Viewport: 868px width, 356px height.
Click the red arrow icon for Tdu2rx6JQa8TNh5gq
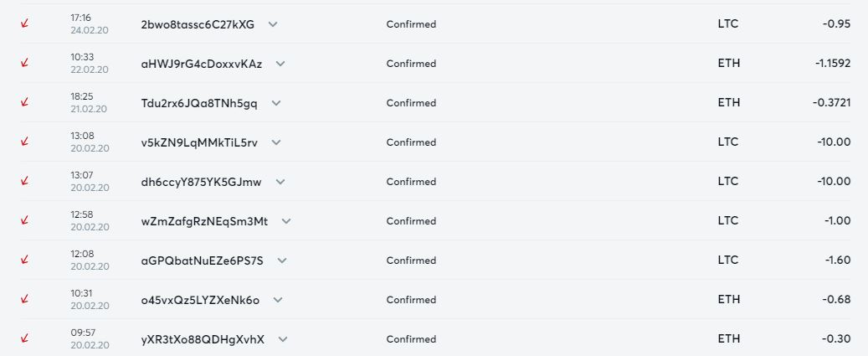24,103
